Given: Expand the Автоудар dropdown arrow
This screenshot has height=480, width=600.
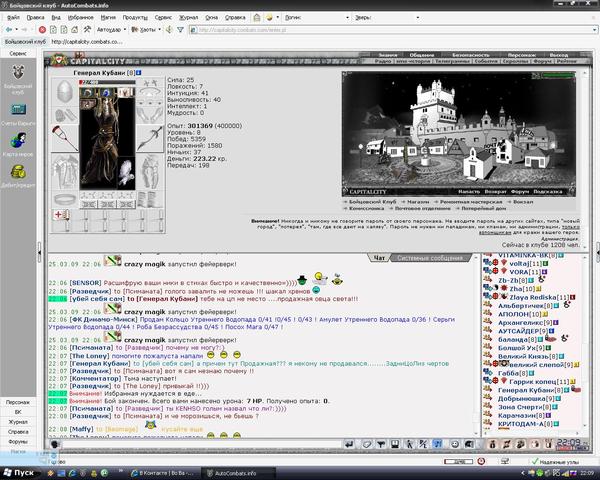Looking at the screenshot, I should 125,29.
